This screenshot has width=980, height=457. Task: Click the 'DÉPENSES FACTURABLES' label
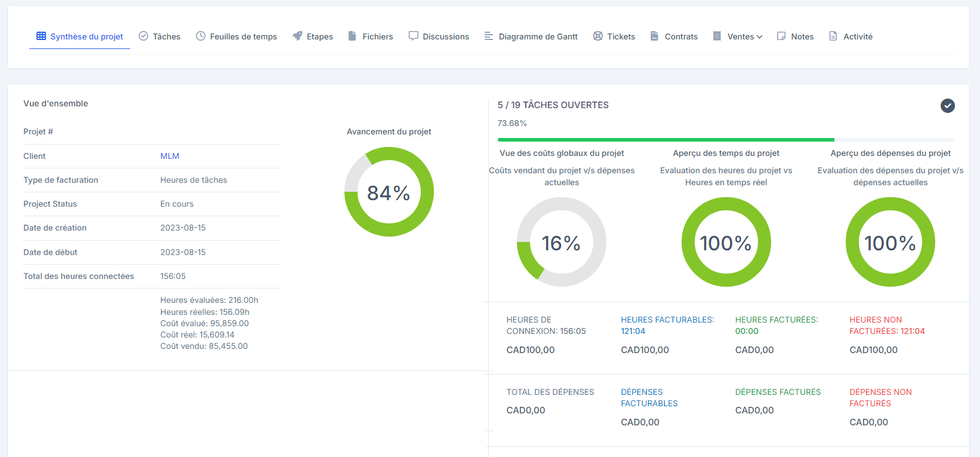(x=649, y=398)
